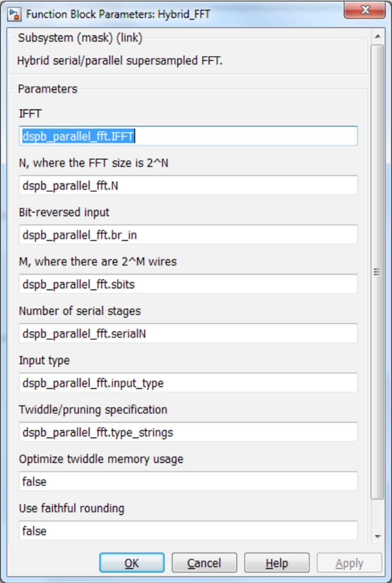Select the Use faithful rounding field

pyautogui.click(x=188, y=531)
